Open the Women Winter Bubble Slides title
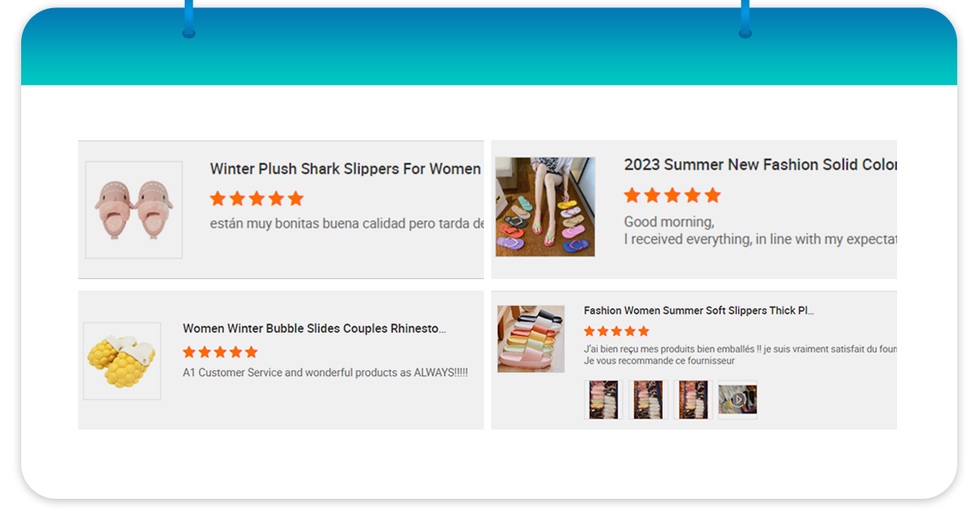Screen dimensions: 980x511 (x=315, y=329)
